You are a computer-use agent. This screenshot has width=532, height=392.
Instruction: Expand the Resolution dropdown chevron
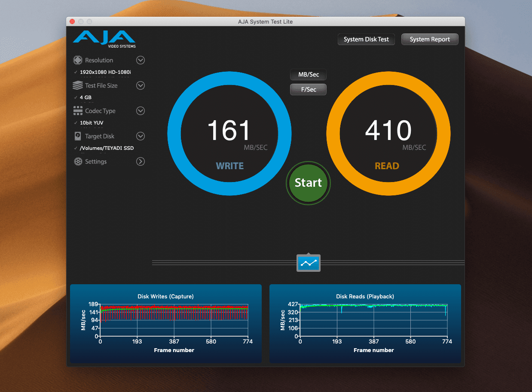click(141, 60)
